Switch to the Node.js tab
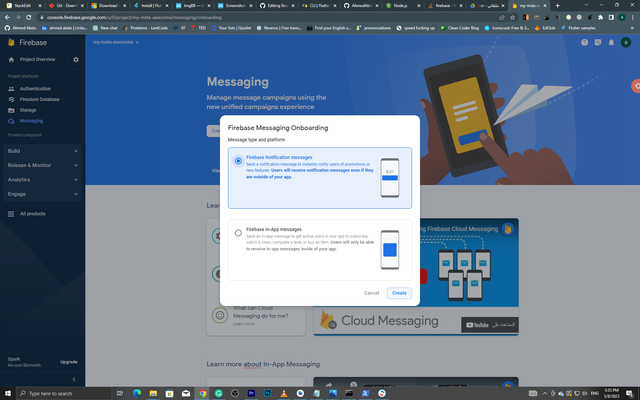Viewport: 640px width, 400px height. [403, 6]
